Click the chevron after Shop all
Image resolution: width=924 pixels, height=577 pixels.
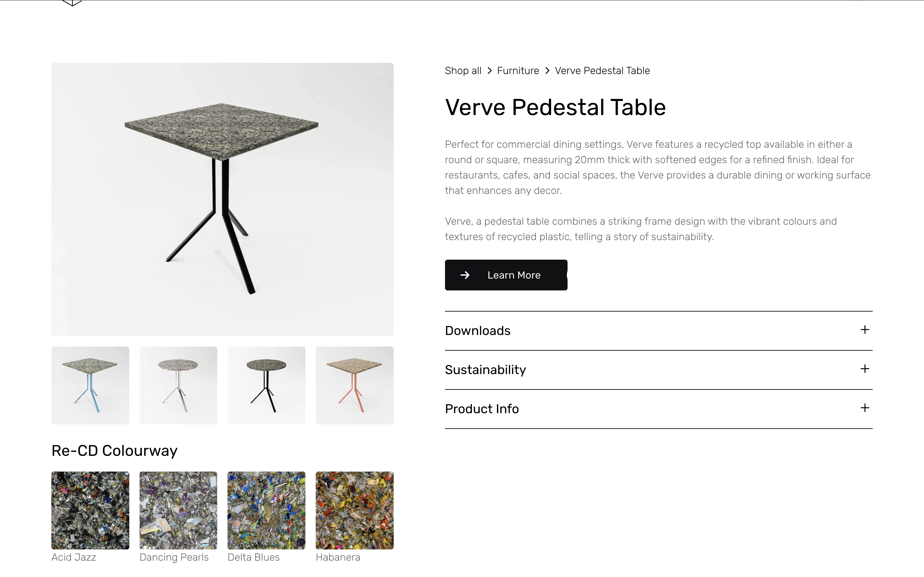490,71
